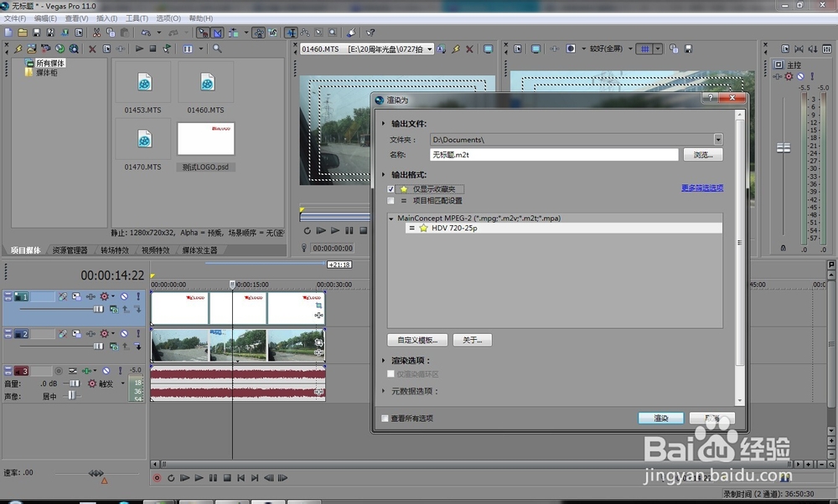Solo video track 1
Viewport: 838px width, 504px height.
[138, 296]
